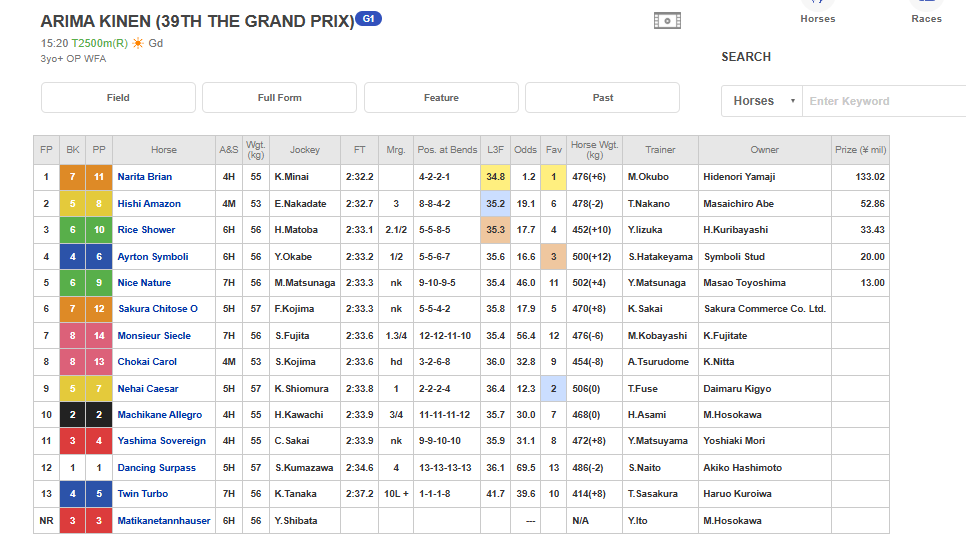966x537 pixels.
Task: Open the Dancing Surpass horse page
Action: [x=156, y=468]
